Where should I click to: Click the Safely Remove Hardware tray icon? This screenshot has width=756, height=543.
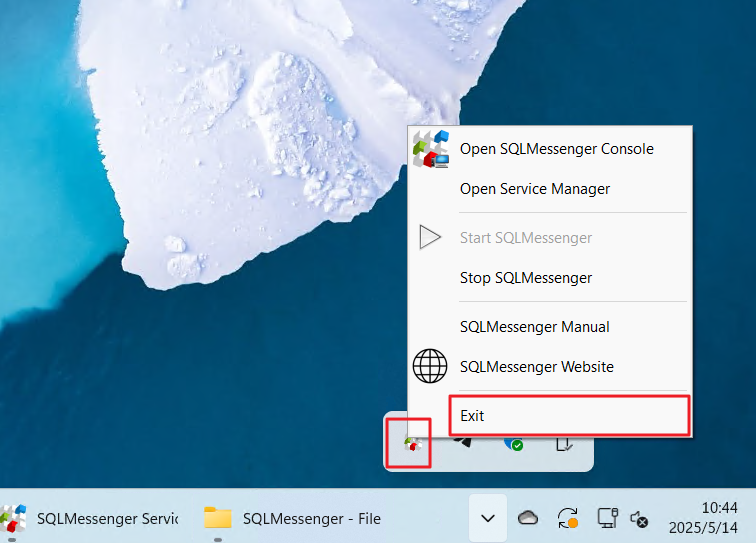[x=564, y=444]
